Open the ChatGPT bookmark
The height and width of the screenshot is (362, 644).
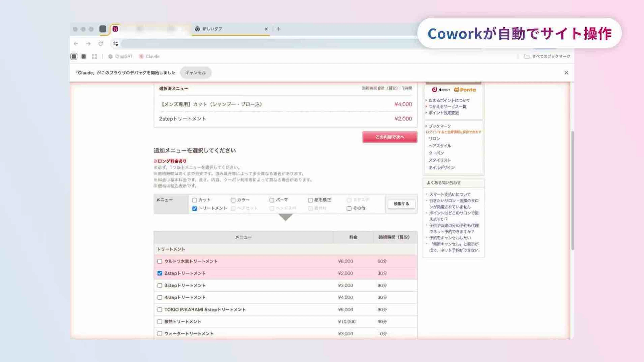[121, 57]
